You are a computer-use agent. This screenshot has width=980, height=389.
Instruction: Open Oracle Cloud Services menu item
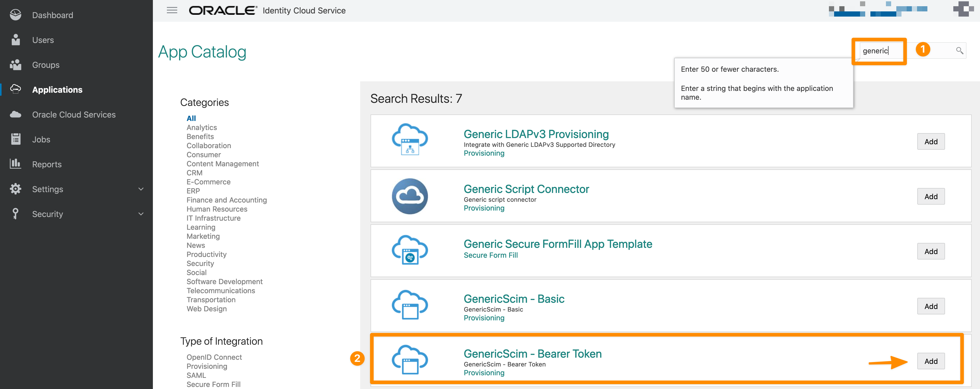coord(74,114)
